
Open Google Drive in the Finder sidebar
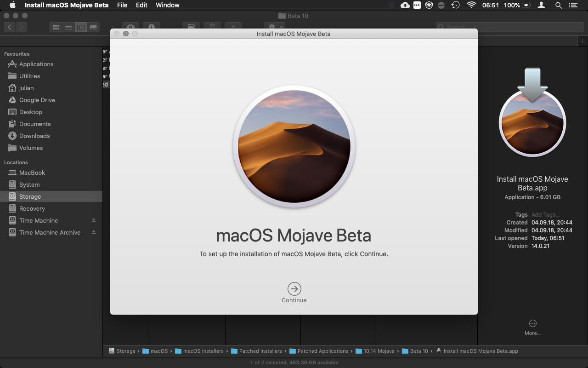[x=51, y=100]
